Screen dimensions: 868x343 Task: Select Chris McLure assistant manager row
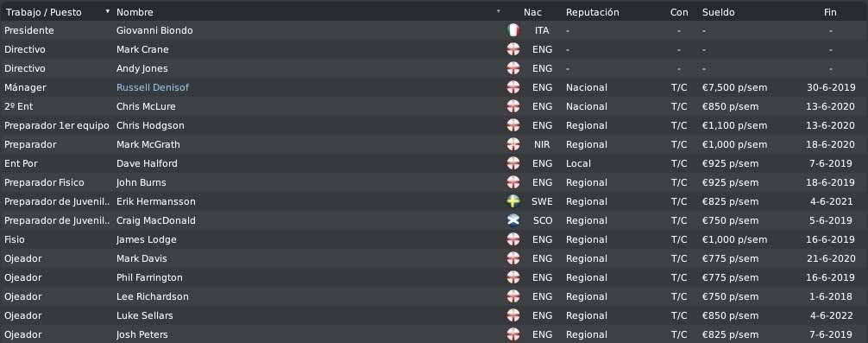(x=434, y=106)
